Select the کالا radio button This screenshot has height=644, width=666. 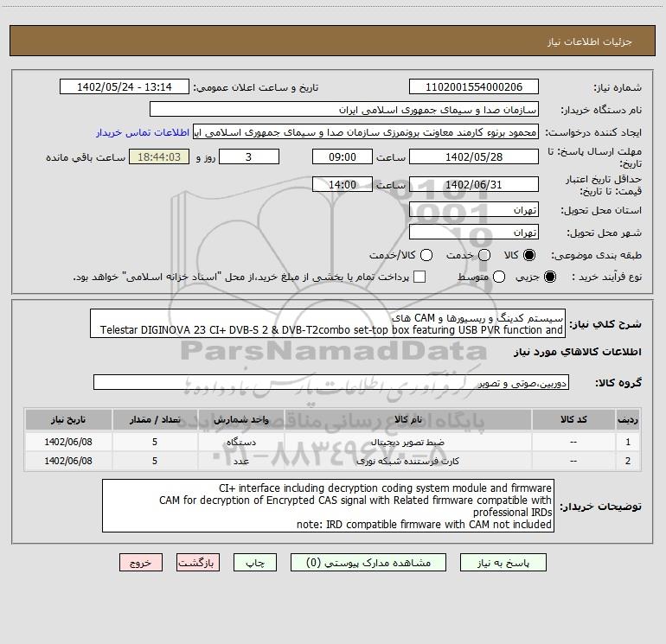pyautogui.click(x=529, y=255)
